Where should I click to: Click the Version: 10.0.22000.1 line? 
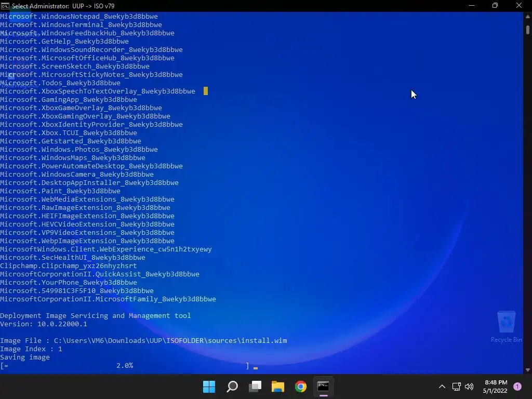click(44, 324)
